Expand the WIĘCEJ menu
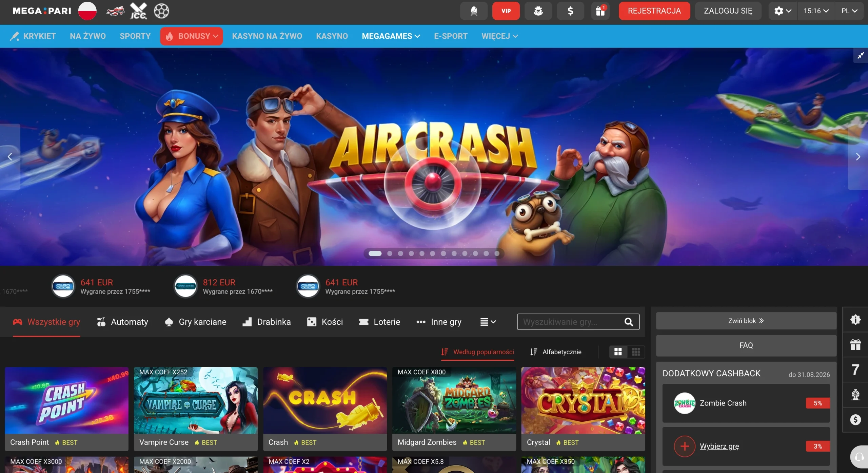Image resolution: width=868 pixels, height=473 pixels. (x=500, y=36)
